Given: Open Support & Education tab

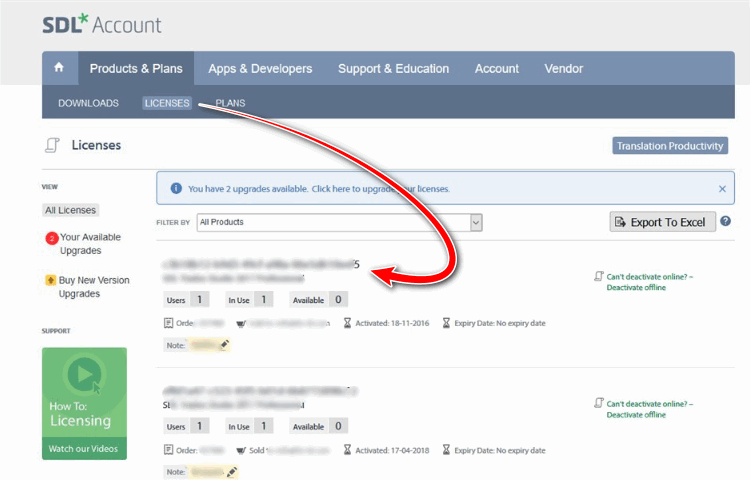Looking at the screenshot, I should point(394,68).
